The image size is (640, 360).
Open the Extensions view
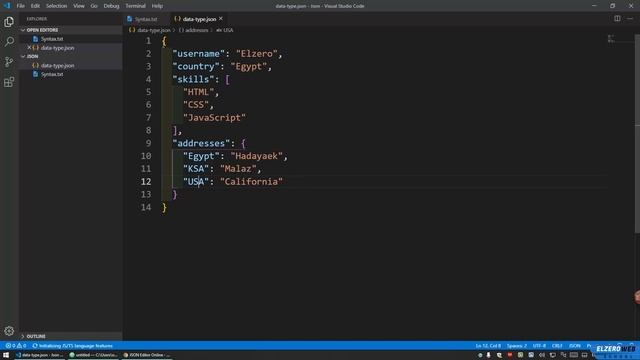[x=9, y=82]
